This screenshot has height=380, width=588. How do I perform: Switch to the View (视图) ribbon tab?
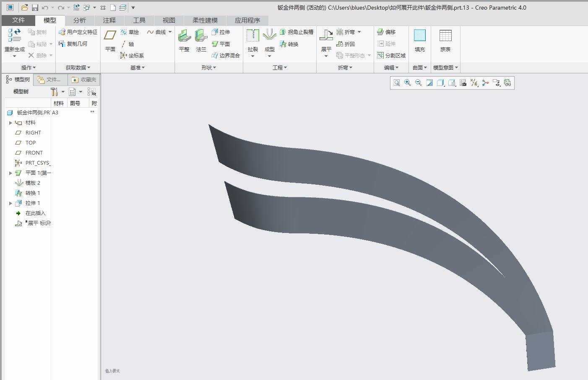169,20
